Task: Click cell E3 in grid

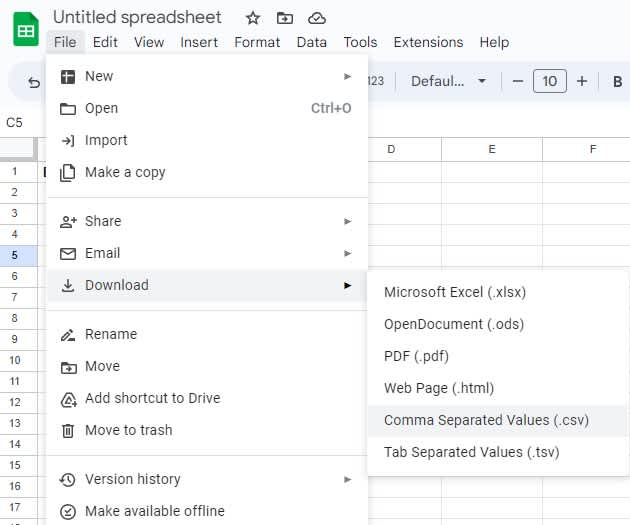Action: click(x=492, y=214)
